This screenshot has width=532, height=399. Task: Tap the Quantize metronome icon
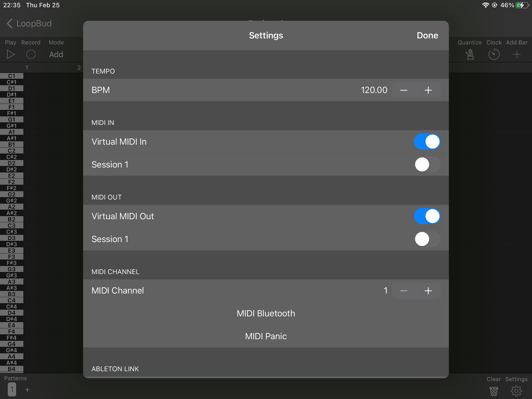point(470,54)
